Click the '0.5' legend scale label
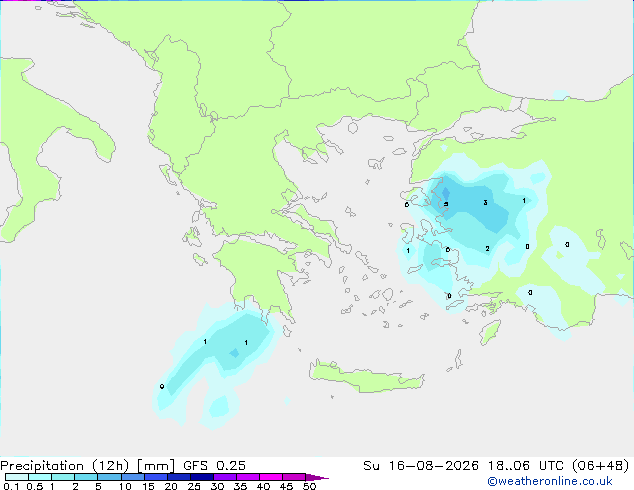 coord(35,486)
